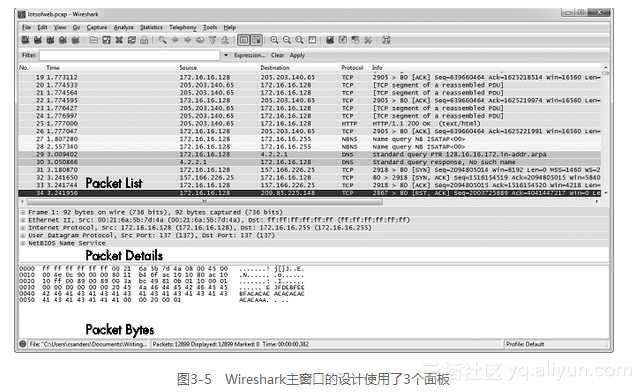643x392 pixels.
Task: Select packet 29 DNS standard query row
Action: [x=310, y=155]
